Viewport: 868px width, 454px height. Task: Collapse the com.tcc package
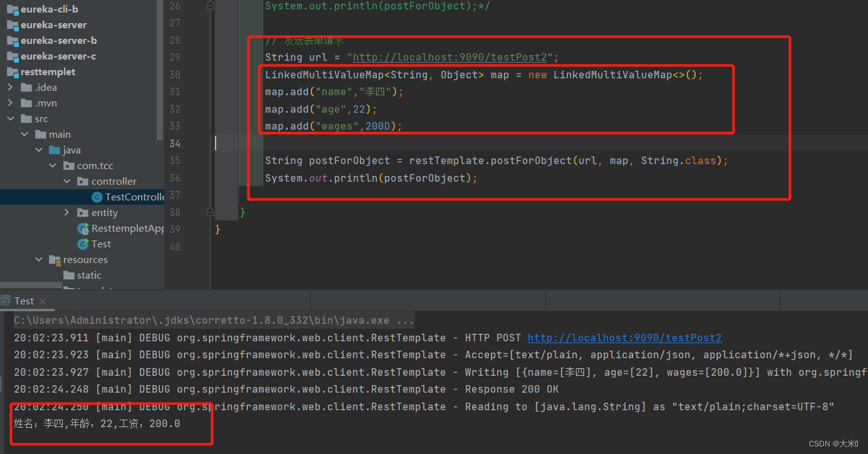[53, 166]
